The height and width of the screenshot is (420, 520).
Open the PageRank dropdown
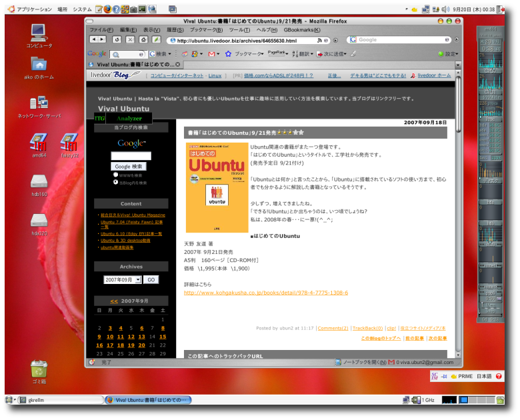pos(278,53)
